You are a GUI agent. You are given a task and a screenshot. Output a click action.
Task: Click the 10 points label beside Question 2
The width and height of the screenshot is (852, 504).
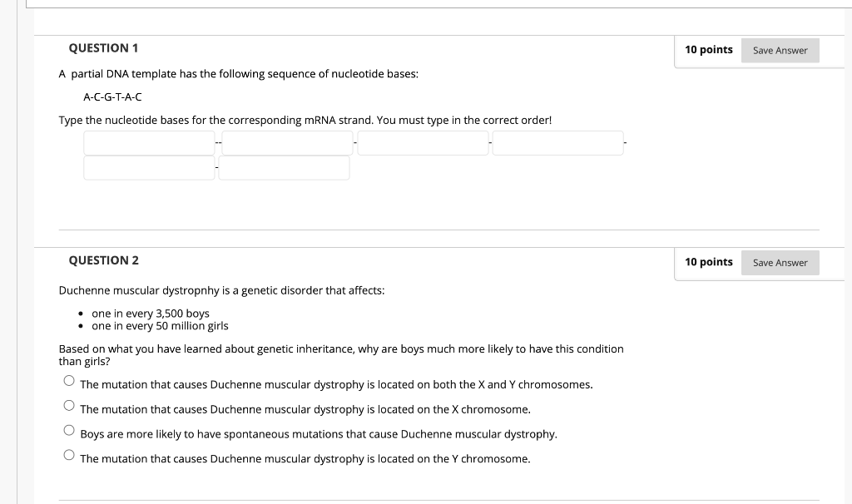click(x=708, y=262)
